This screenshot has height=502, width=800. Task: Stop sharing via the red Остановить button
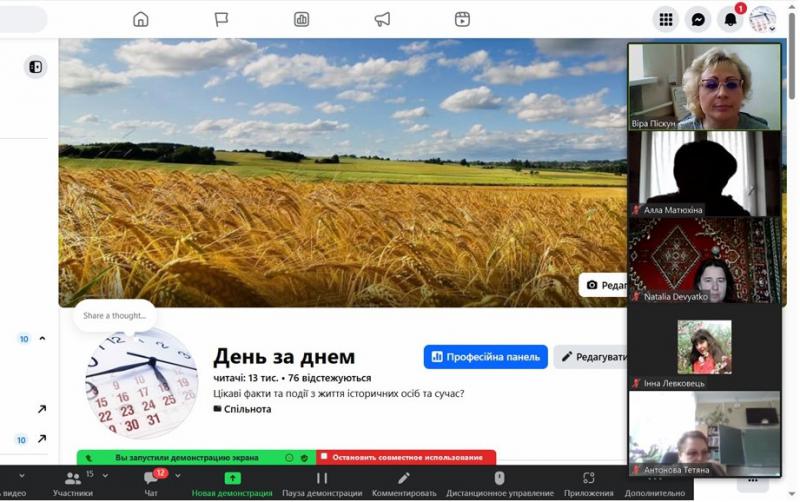[x=406, y=458]
